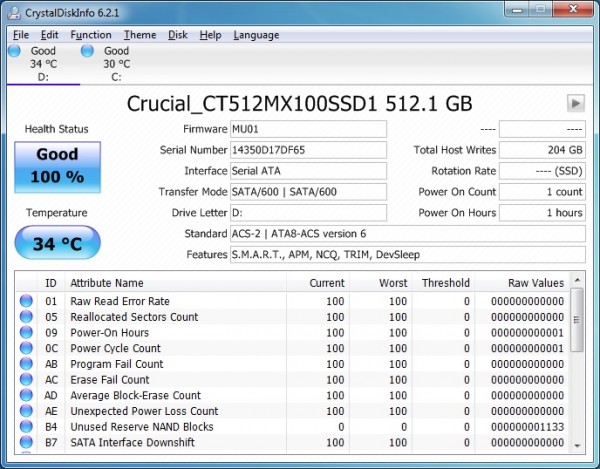The height and width of the screenshot is (469, 600).
Task: Select the Erase Fail Count attribute name
Action: 110,379
